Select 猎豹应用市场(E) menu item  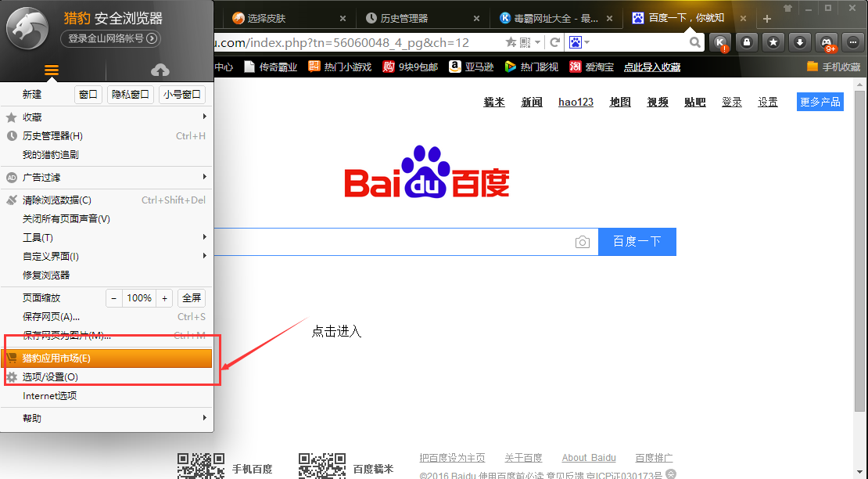108,358
